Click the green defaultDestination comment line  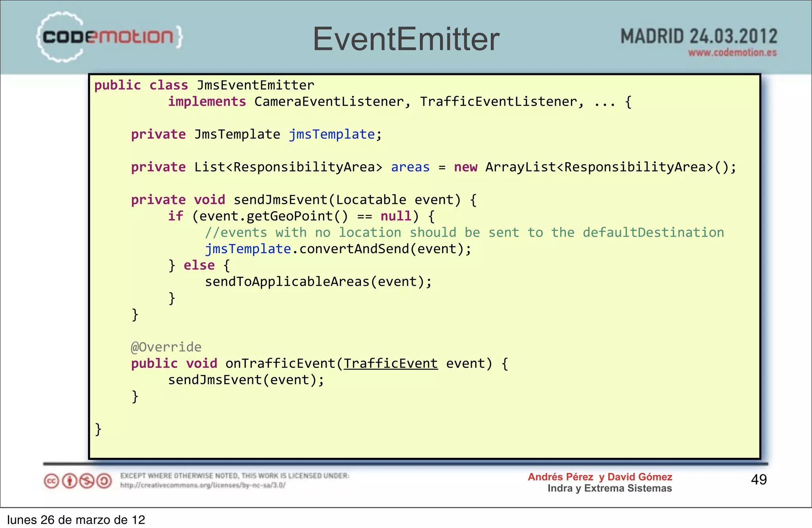[464, 233]
